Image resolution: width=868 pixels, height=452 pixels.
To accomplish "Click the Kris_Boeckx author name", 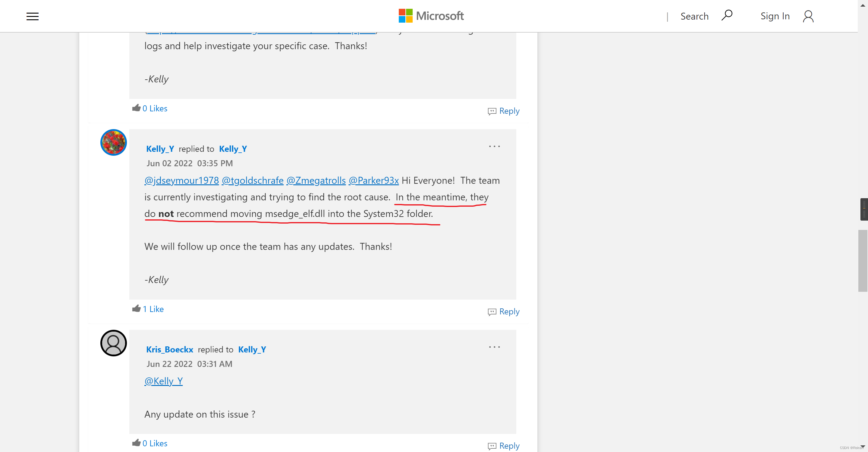I will (x=169, y=349).
